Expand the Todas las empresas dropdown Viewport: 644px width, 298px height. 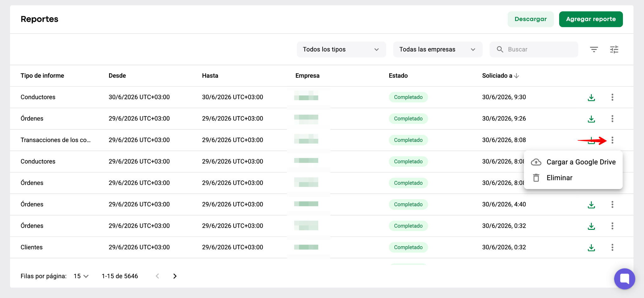[438, 49]
